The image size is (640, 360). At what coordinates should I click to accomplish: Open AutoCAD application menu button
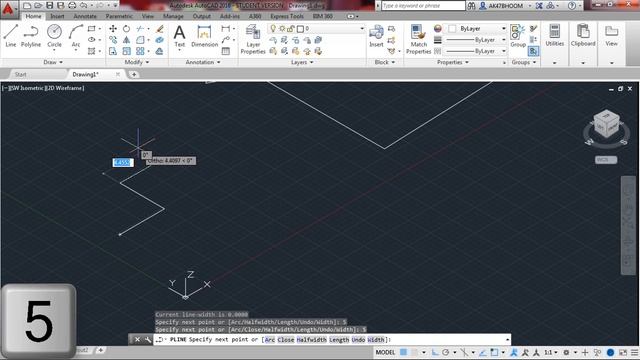point(8,9)
